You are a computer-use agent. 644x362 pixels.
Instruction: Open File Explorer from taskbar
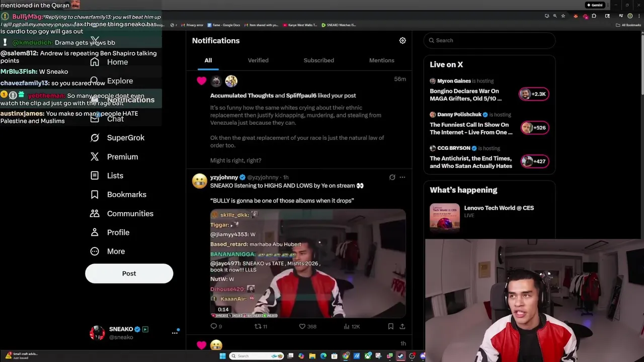312,356
